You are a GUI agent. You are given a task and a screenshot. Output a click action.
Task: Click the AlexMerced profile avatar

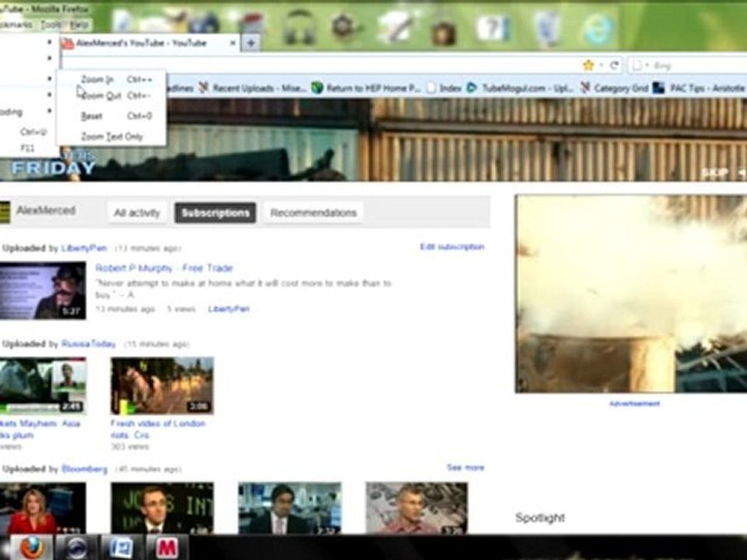coord(5,212)
